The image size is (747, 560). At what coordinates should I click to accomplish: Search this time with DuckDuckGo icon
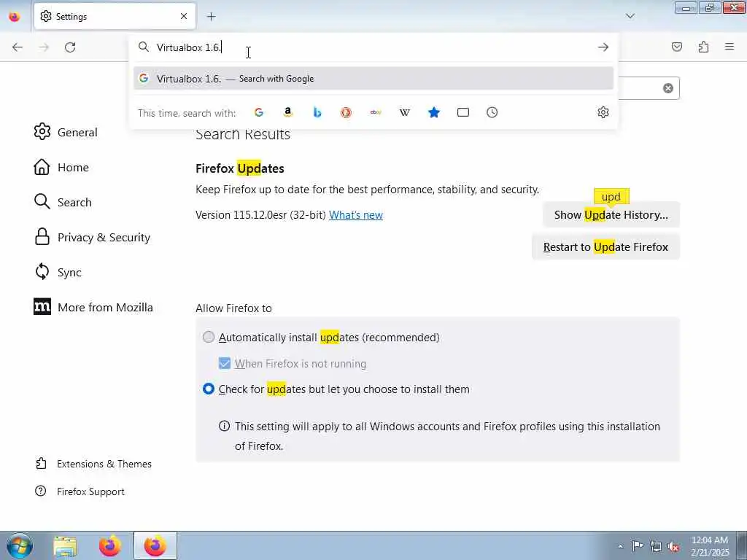click(347, 112)
